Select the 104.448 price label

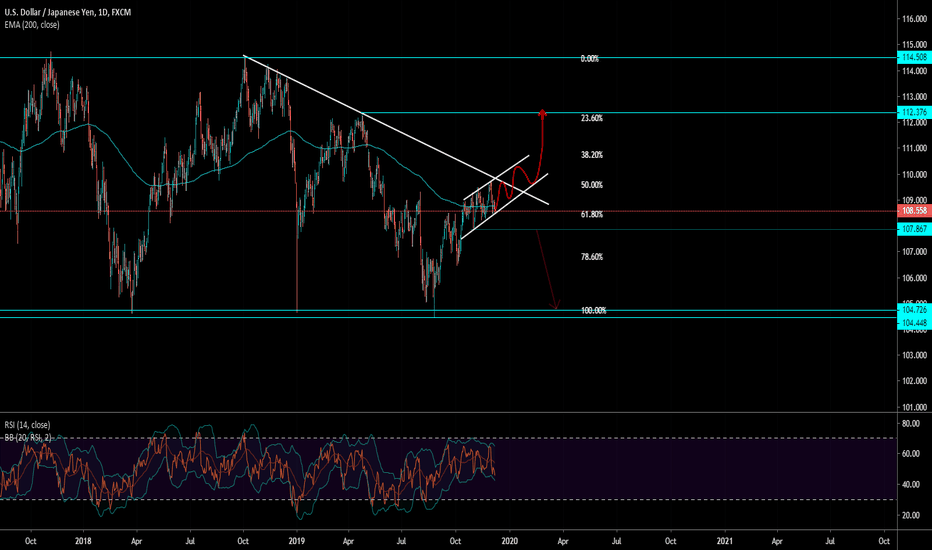(909, 323)
